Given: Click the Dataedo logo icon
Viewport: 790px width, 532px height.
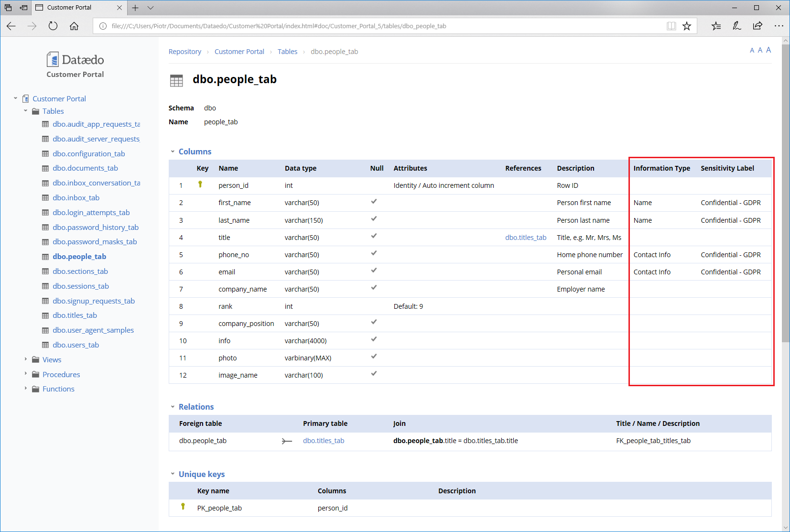Looking at the screenshot, I should [53, 60].
